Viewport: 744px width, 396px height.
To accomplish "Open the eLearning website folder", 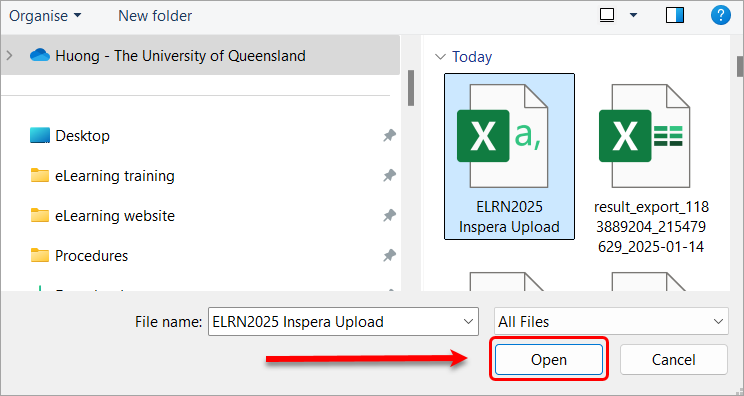I will point(115,216).
